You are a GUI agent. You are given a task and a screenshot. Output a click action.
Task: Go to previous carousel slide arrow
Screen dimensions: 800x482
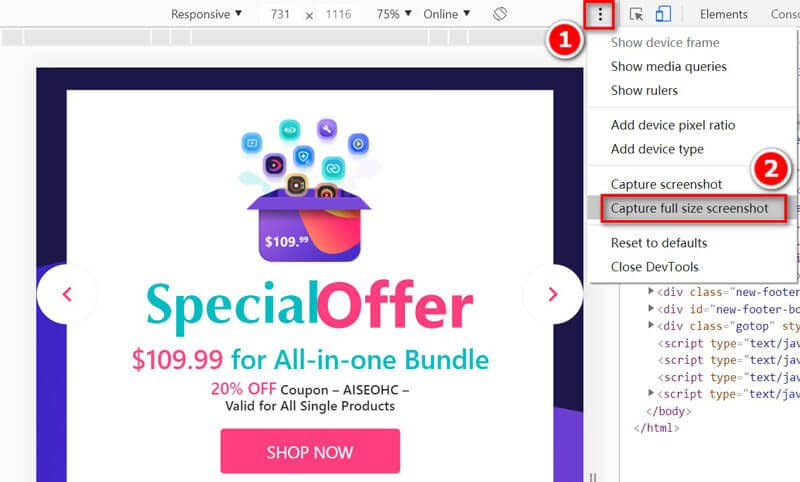[x=67, y=294]
